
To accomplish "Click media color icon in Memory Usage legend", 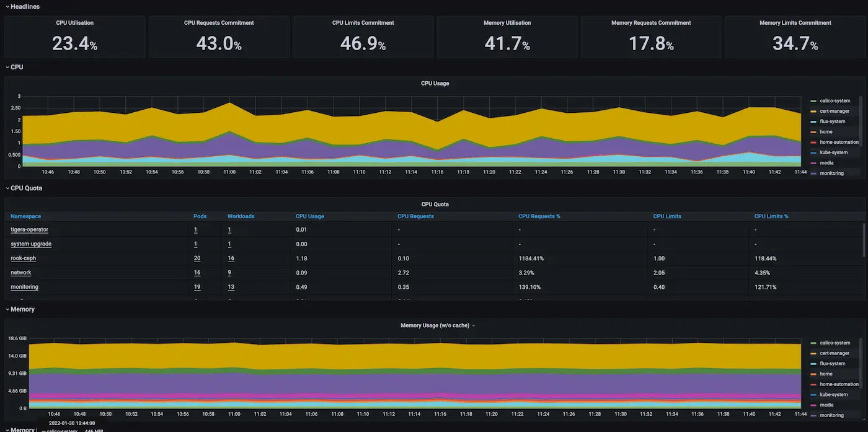I will (x=813, y=405).
